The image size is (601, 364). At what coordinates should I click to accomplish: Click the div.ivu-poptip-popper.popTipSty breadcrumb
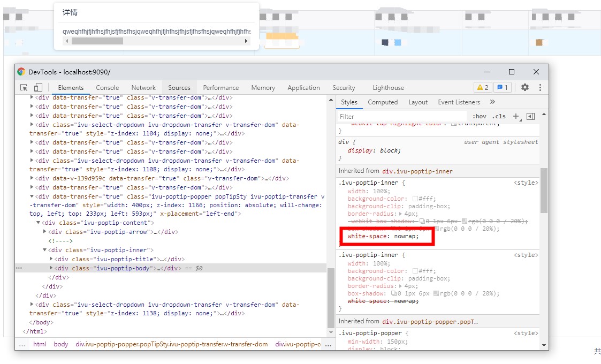pyautogui.click(x=172, y=344)
